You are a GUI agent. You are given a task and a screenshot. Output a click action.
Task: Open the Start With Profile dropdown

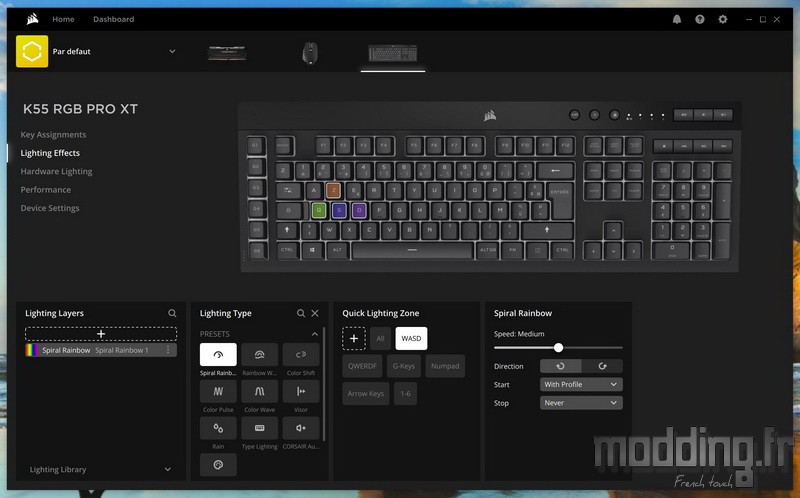click(x=581, y=384)
